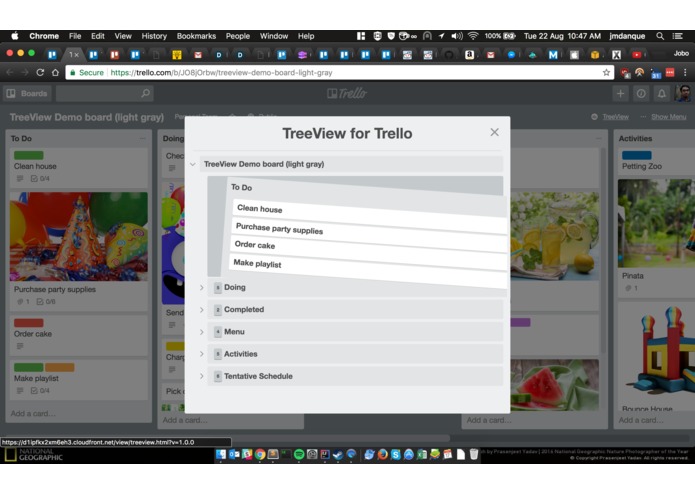Viewport: 695px width, 494px height.
Task: Click the red label on Order cake card
Action: [29, 323]
